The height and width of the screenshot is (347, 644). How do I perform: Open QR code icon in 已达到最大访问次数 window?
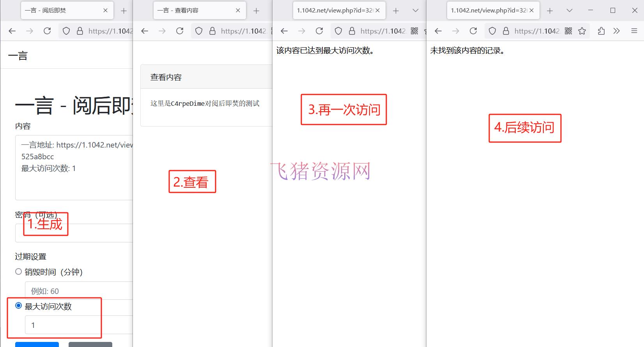pos(414,31)
